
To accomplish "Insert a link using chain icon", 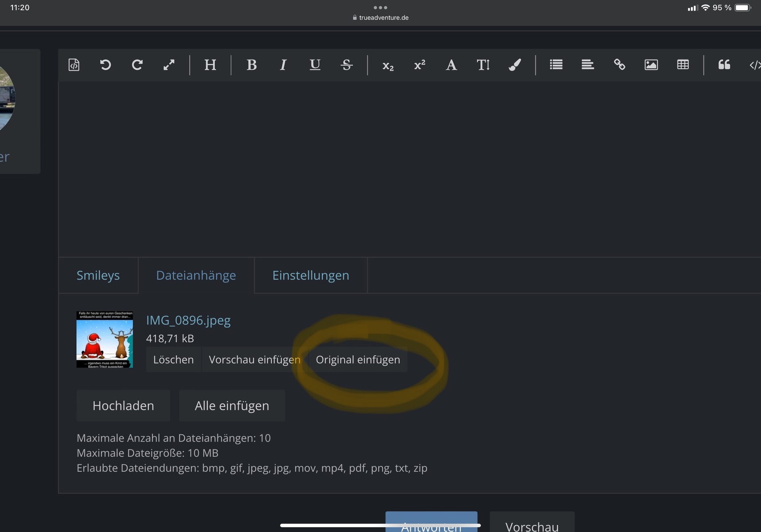I will [x=619, y=65].
